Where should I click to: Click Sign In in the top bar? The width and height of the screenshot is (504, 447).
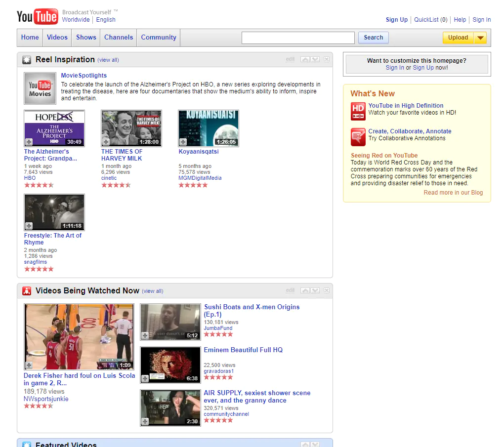click(x=481, y=20)
